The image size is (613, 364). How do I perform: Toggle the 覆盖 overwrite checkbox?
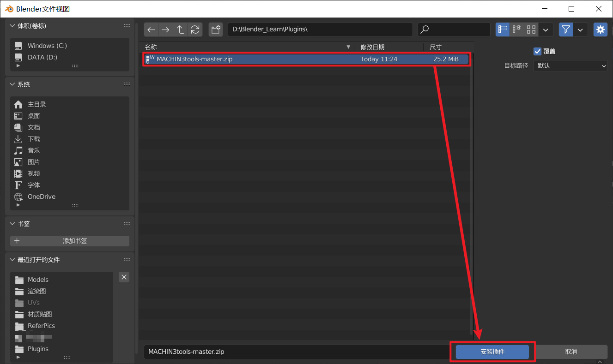click(537, 52)
